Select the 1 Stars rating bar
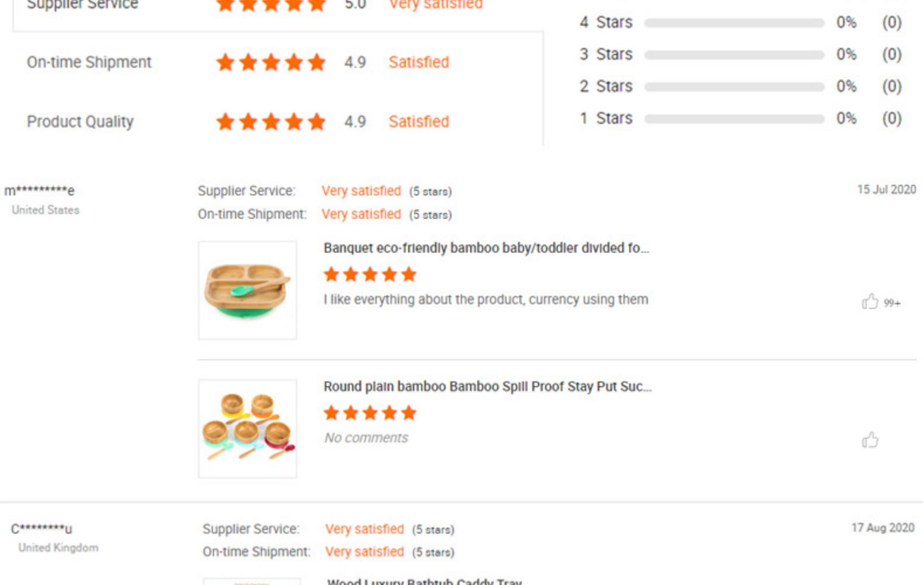 [x=734, y=119]
